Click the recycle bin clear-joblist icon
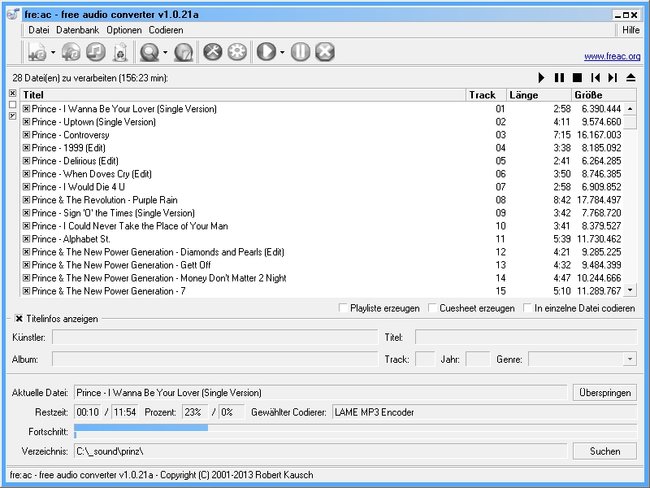This screenshot has height=488, width=650. (120, 52)
